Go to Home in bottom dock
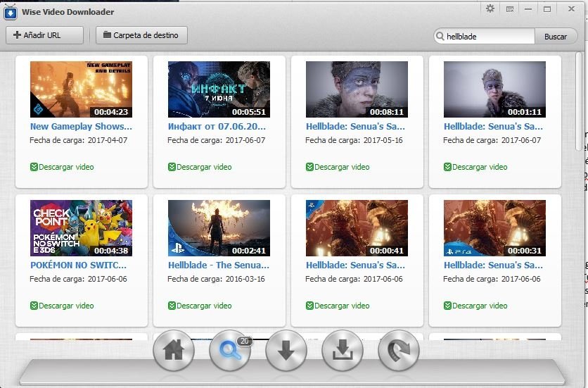Viewport: 588px width, 388px height. point(174,350)
